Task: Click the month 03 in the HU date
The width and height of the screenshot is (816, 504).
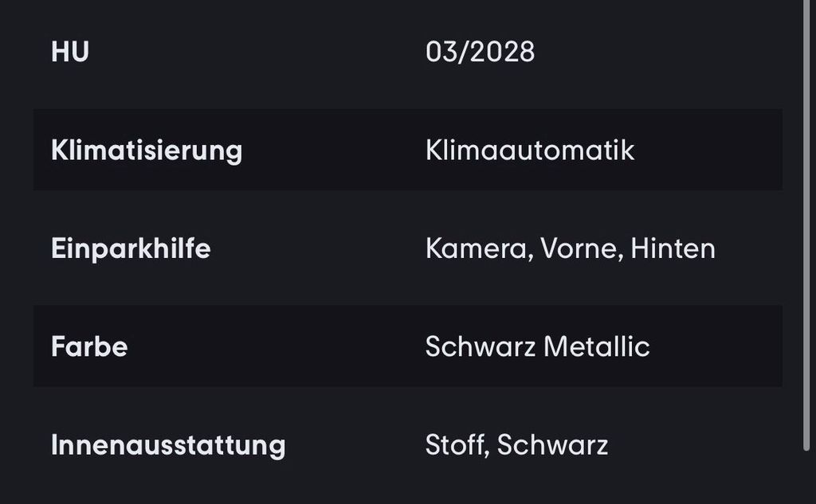Action: click(x=442, y=53)
